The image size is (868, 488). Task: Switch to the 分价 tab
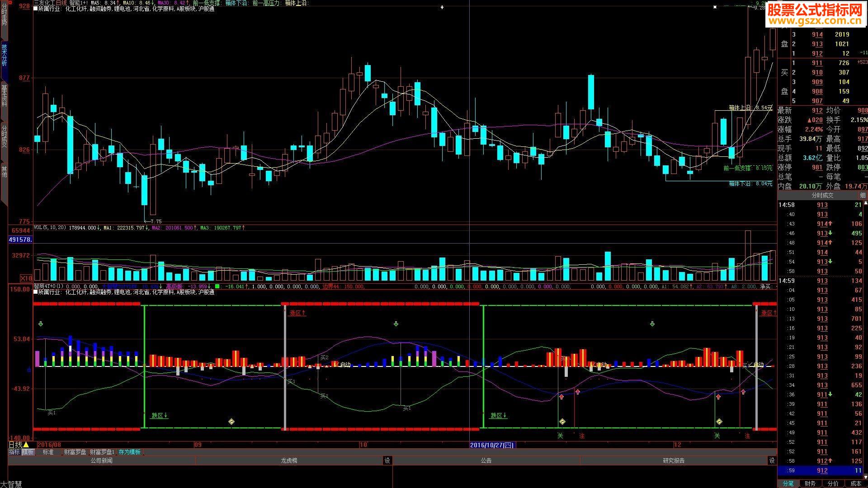click(x=833, y=483)
